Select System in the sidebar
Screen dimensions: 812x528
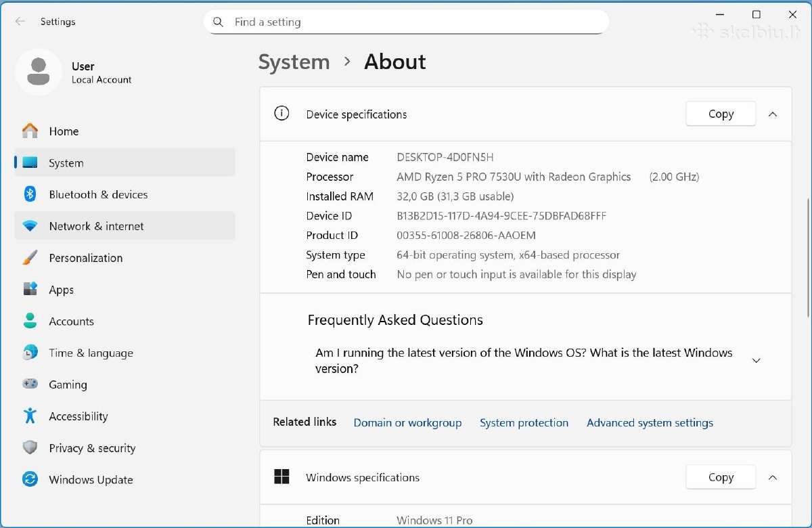[125, 163]
